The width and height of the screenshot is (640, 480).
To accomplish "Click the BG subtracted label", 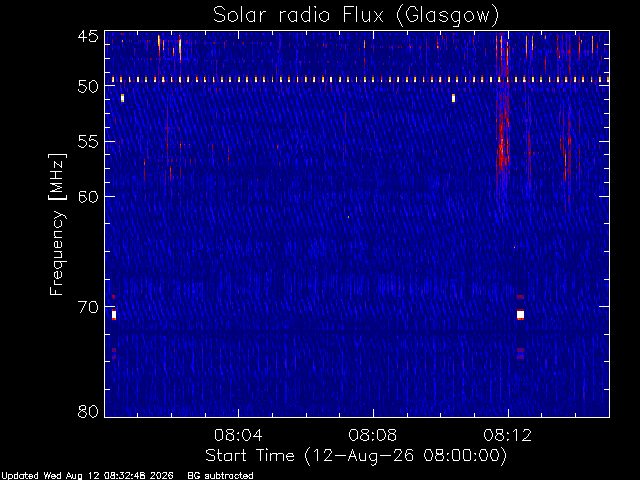I will [220, 476].
